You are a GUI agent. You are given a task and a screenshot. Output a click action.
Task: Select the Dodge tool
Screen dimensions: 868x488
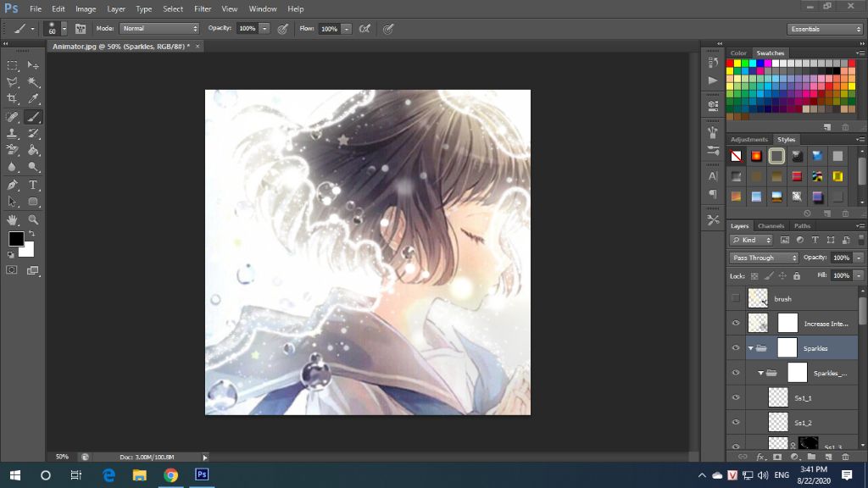pyautogui.click(x=33, y=167)
